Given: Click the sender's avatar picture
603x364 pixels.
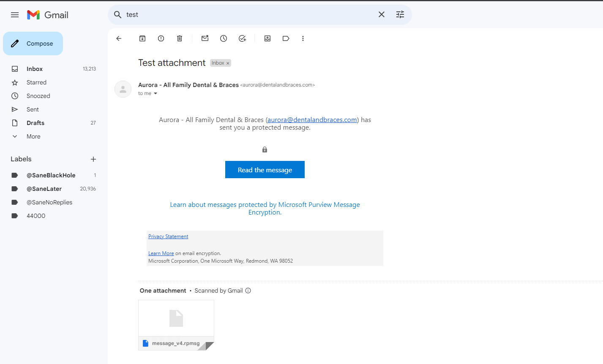Looking at the screenshot, I should tap(123, 89).
